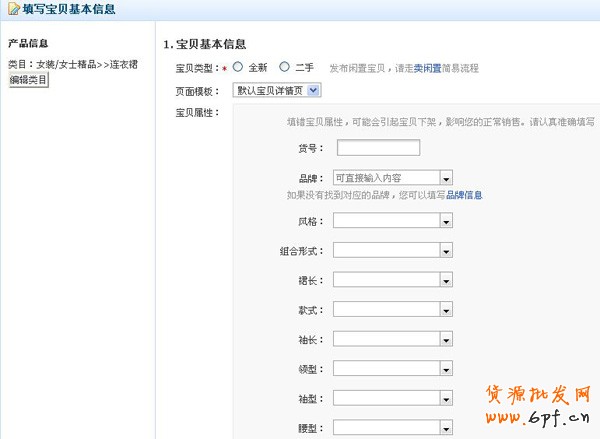Open the 页面模板 dropdown

pyautogui.click(x=277, y=90)
